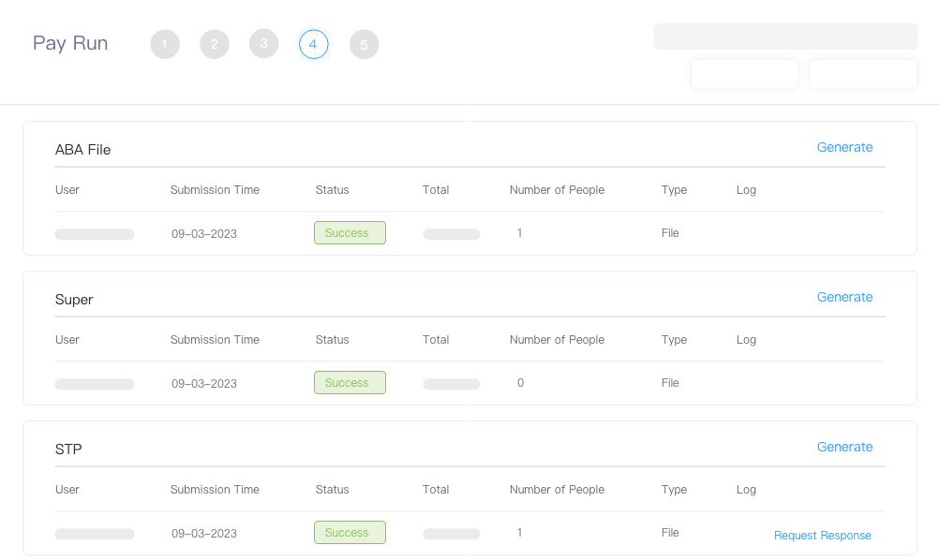Click Submission Time column header in ABA File
Screen dimensions: 939x560
point(215,190)
